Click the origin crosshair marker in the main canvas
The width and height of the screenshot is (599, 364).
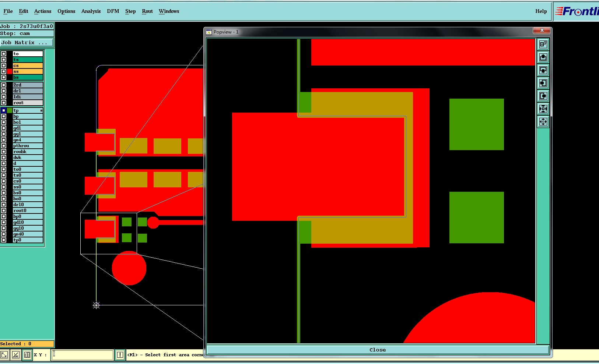96,305
